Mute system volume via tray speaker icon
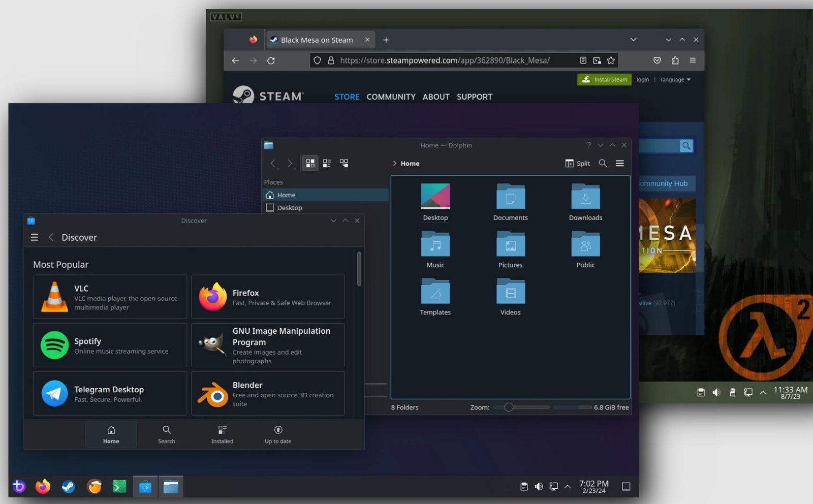The height and width of the screenshot is (504, 813). coord(539,486)
